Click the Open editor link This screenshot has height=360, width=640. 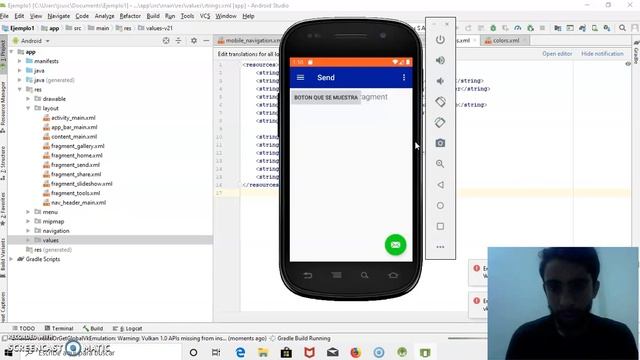[x=557, y=53]
